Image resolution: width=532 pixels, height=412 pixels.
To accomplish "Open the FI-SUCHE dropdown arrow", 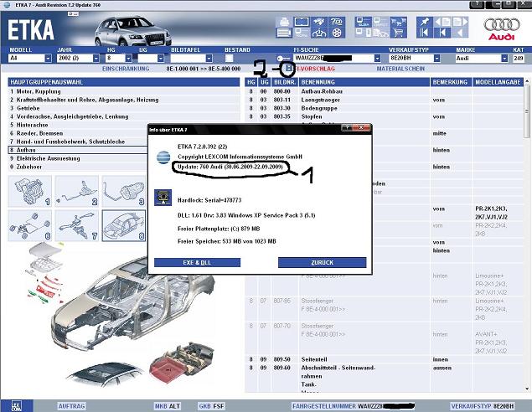I will tap(377, 59).
